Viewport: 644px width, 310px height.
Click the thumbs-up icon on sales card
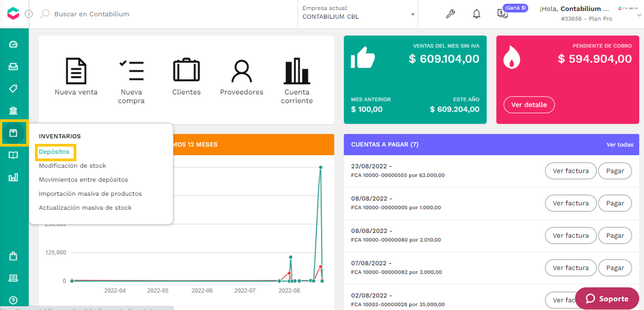(363, 57)
